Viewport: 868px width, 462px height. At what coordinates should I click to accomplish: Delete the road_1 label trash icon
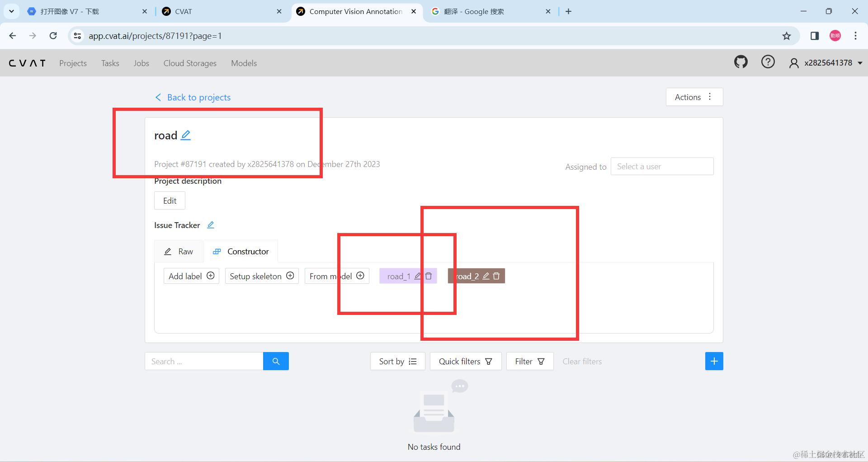click(429, 276)
